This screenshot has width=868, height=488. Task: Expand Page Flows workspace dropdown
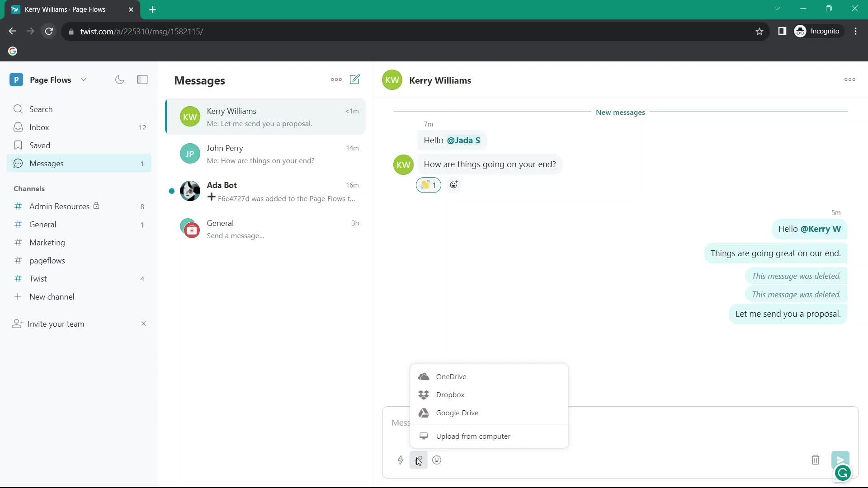point(84,79)
